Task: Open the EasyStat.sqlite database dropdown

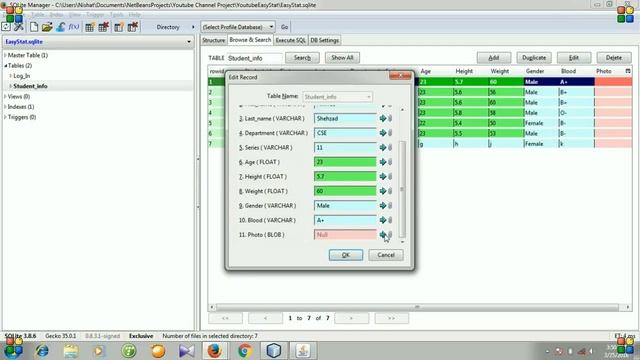Action: [x=189, y=42]
